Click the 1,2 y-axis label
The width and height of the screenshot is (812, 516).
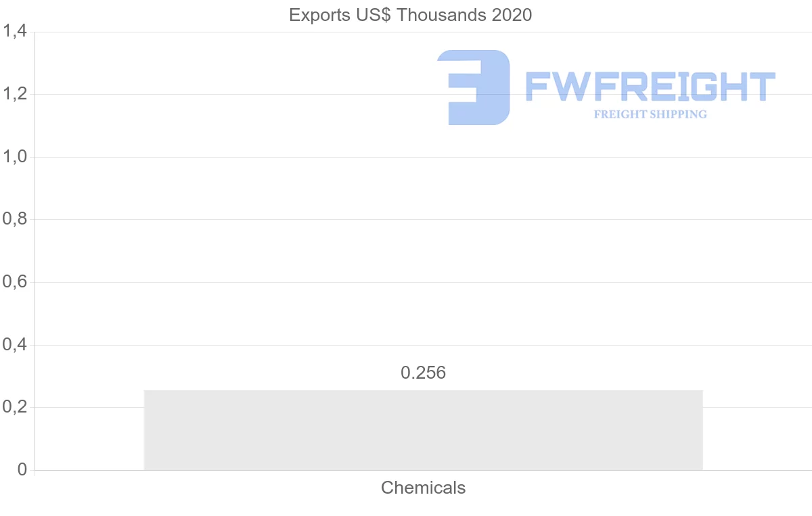coord(14,94)
